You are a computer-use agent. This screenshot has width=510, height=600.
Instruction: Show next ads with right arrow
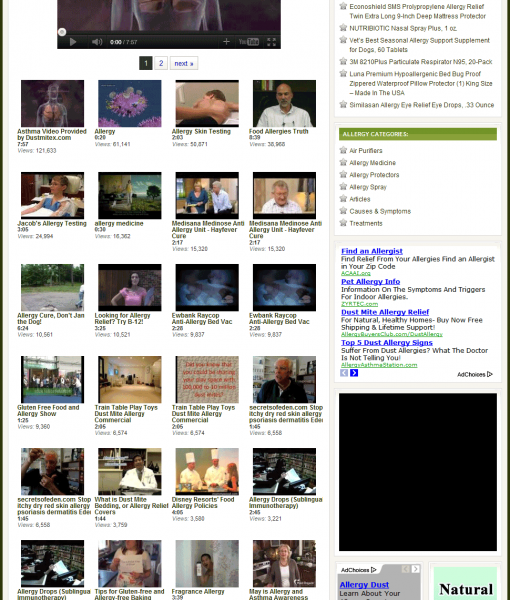[354, 373]
